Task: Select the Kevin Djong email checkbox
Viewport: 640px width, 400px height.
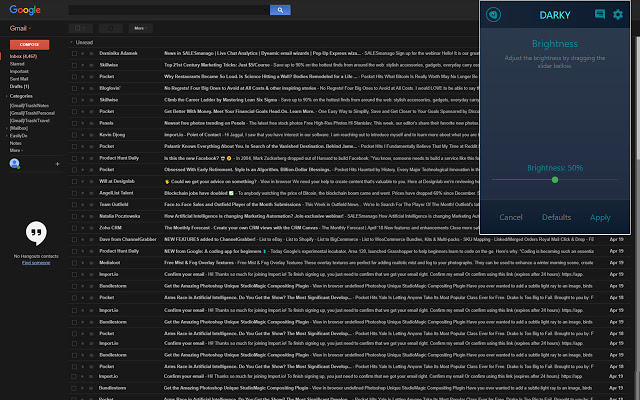Action: [74, 135]
